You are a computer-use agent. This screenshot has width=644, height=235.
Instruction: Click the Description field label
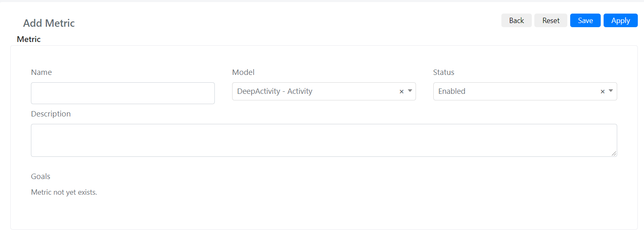click(x=51, y=114)
